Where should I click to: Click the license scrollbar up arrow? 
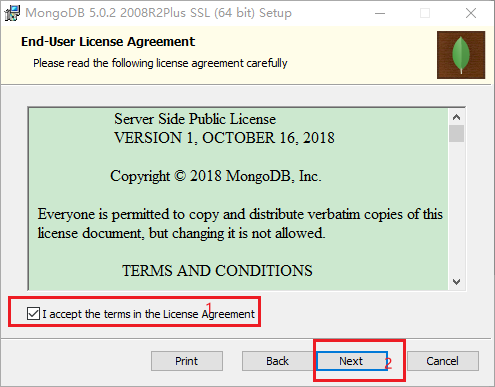tap(456, 117)
